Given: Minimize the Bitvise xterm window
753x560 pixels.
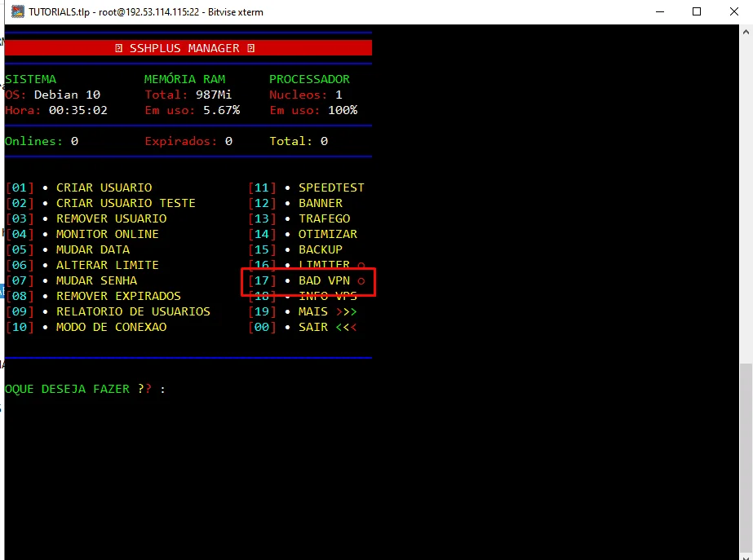Looking at the screenshot, I should (660, 11).
